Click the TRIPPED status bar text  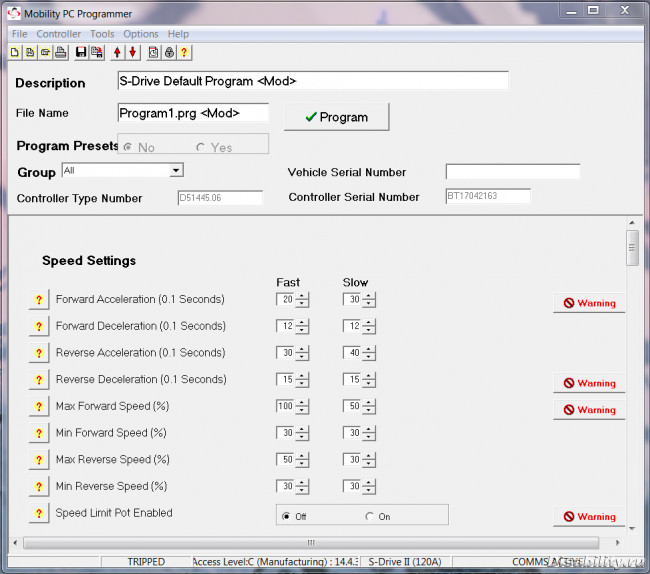(x=146, y=562)
